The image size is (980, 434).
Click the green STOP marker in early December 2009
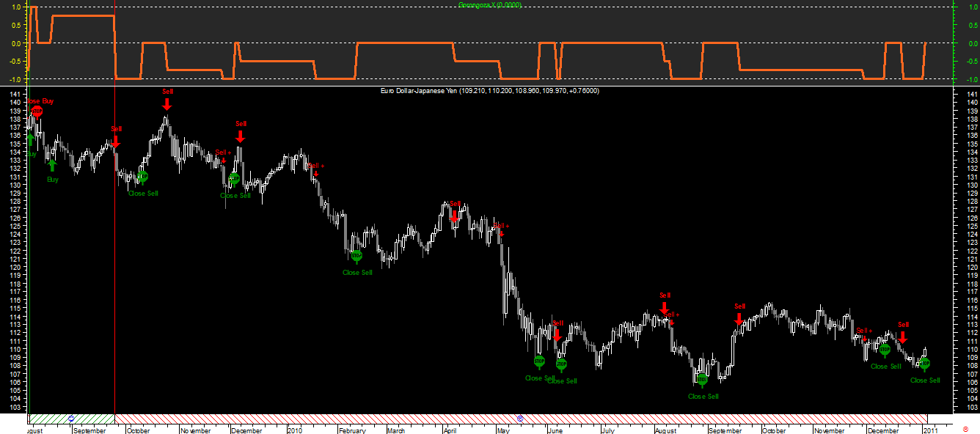(x=235, y=178)
